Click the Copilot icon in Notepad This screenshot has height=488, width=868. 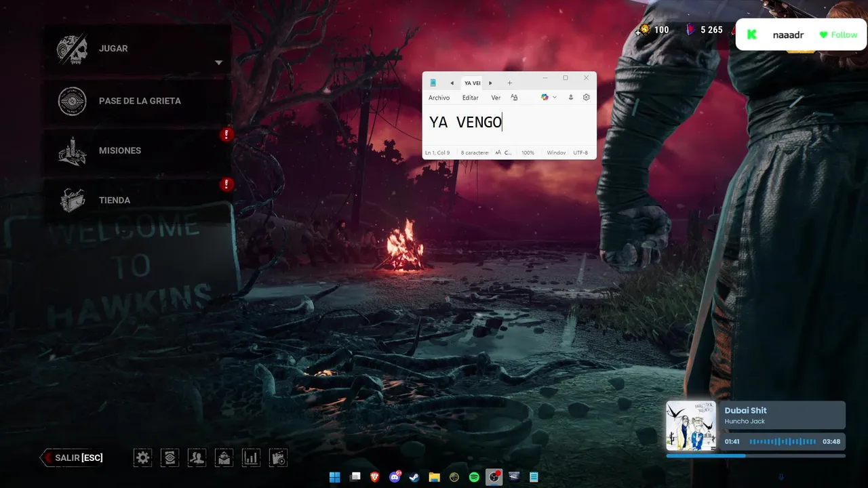pyautogui.click(x=545, y=98)
